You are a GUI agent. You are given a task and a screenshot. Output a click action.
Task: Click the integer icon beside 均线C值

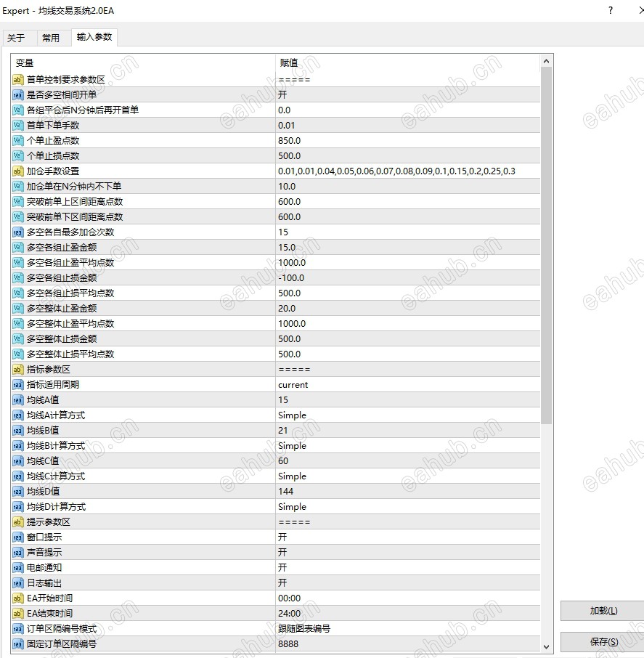pos(17,460)
